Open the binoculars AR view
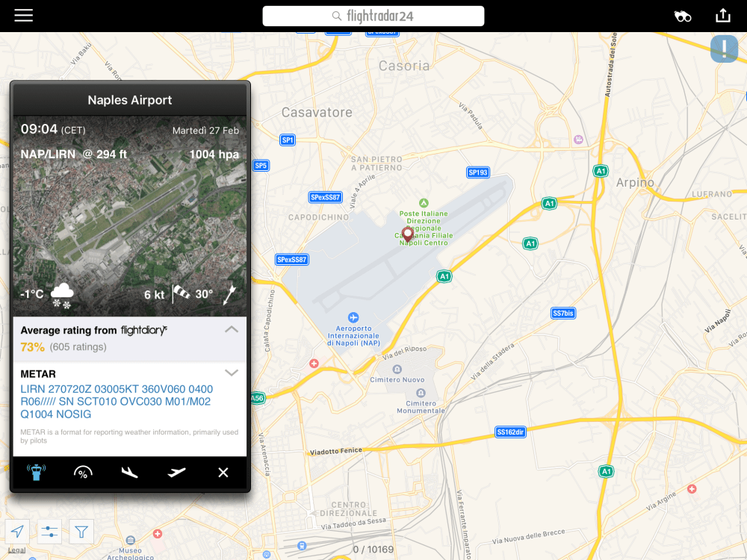 click(682, 16)
